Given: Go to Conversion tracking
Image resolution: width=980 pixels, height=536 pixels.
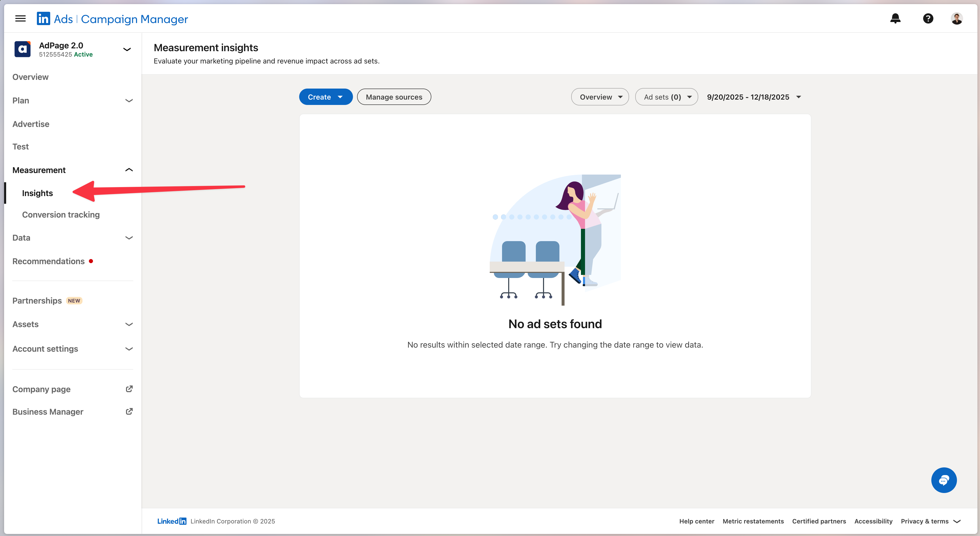Looking at the screenshot, I should [x=61, y=215].
